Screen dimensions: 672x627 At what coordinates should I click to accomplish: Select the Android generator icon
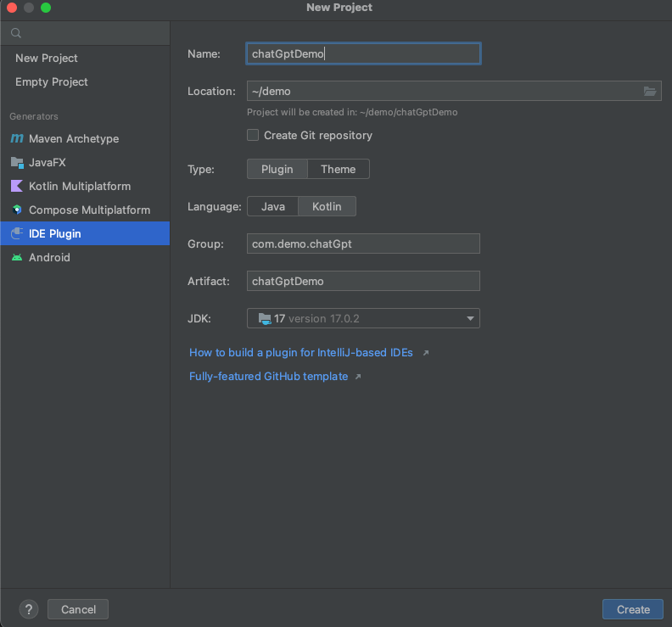point(17,257)
